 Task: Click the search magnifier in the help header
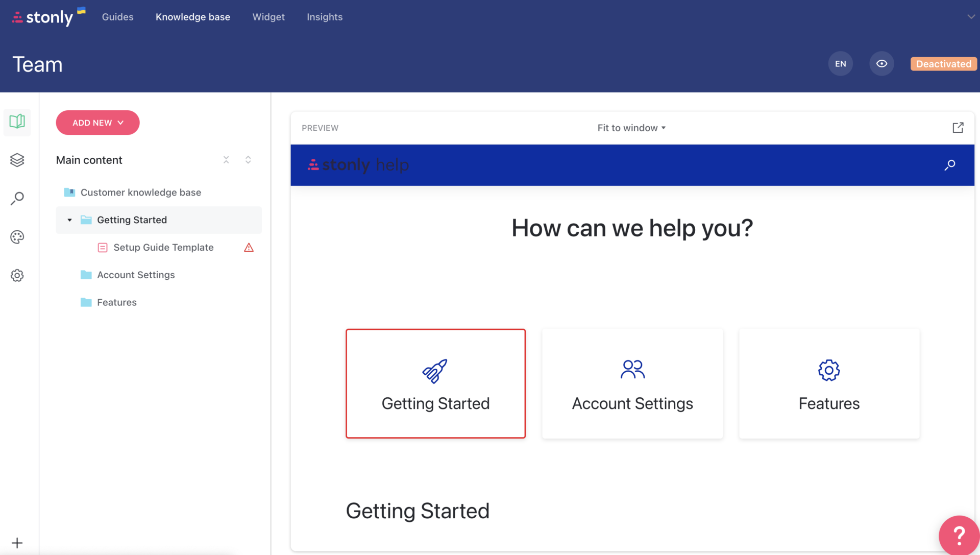[x=949, y=165]
